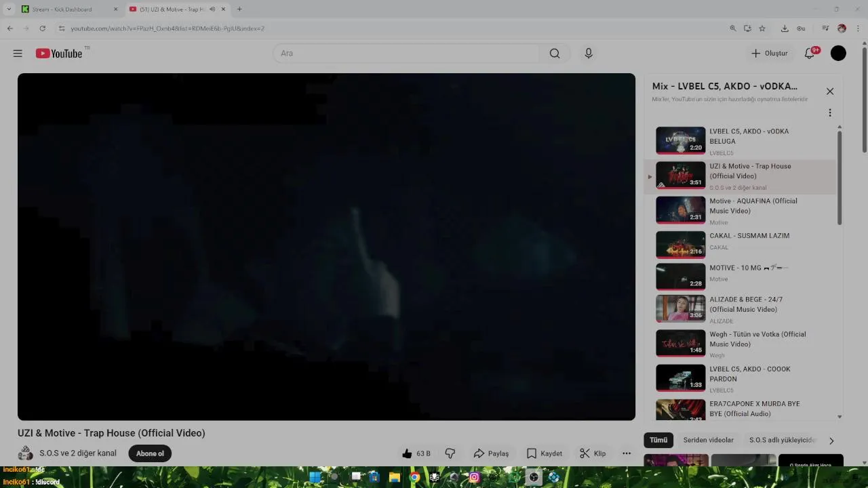View site information icon in address bar
The height and width of the screenshot is (488, 868).
click(62, 28)
